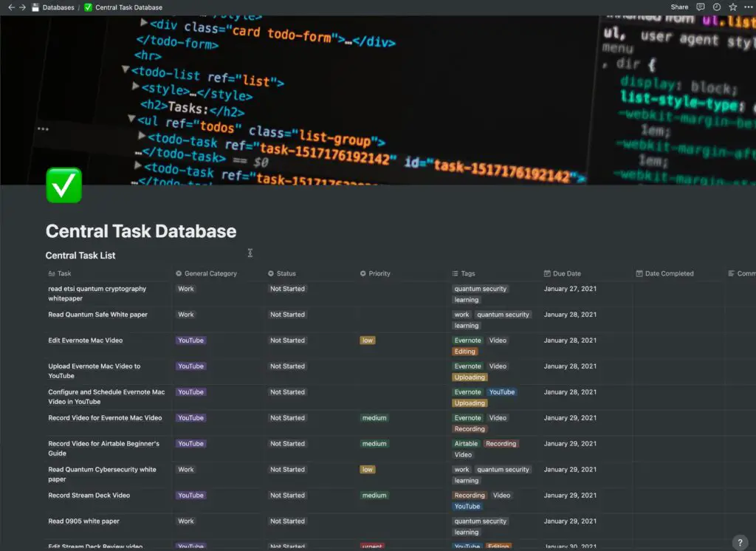Go back with the left arrow

coord(11,7)
